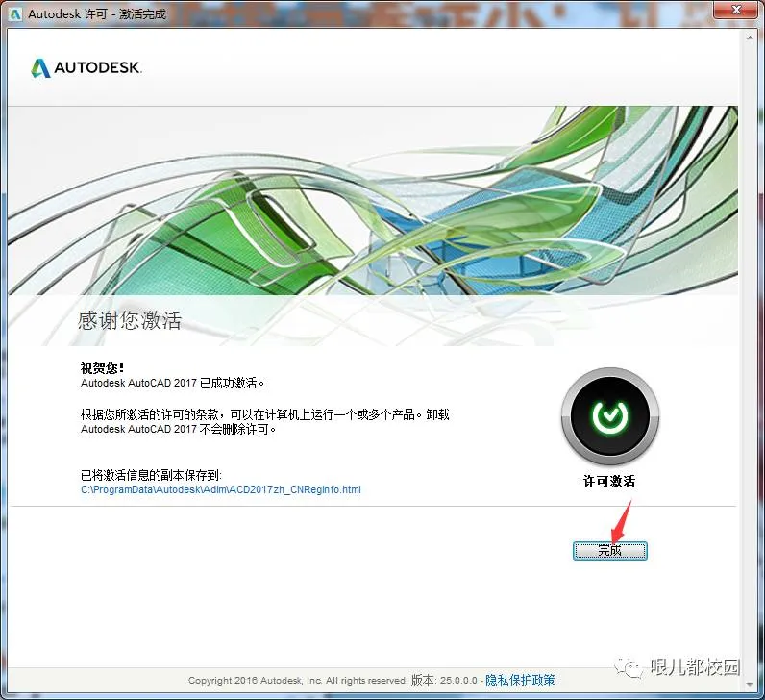This screenshot has width=765, height=700.
Task: Click the scrollbar up arrow
Action: (750, 37)
